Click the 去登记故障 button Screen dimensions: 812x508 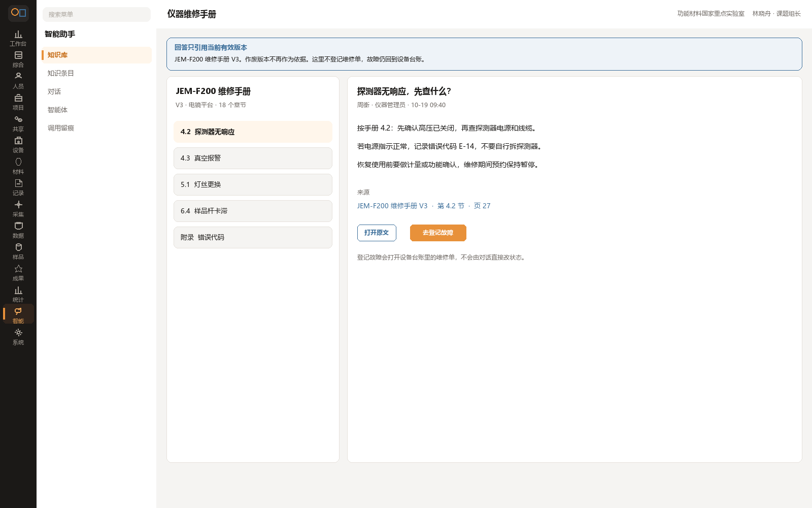pyautogui.click(x=438, y=233)
